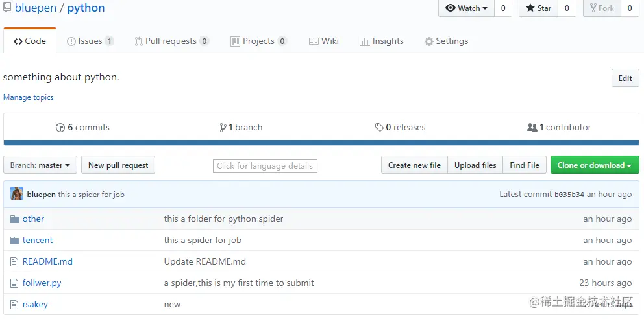Click commit message 'this a folder for python spider'
Screen dimensions: 644x319
point(223,219)
